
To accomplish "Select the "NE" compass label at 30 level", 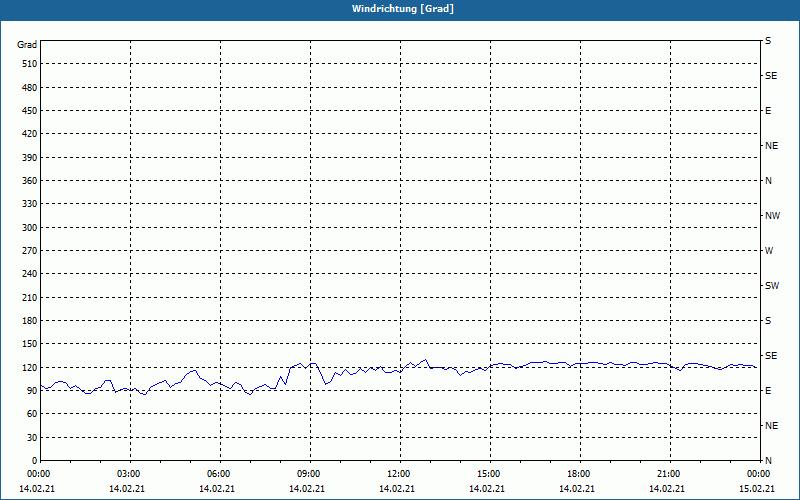I will (772, 426).
